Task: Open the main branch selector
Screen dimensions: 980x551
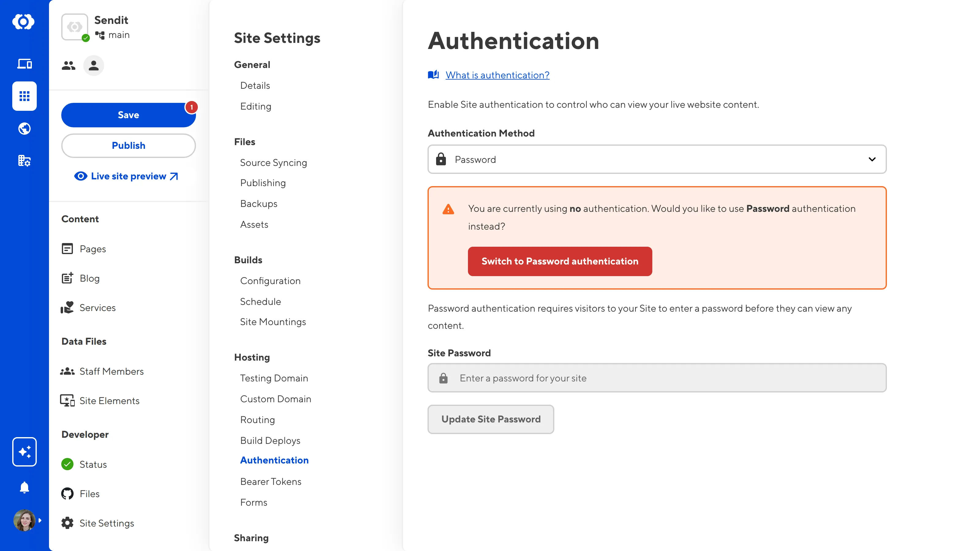Action: pos(113,35)
